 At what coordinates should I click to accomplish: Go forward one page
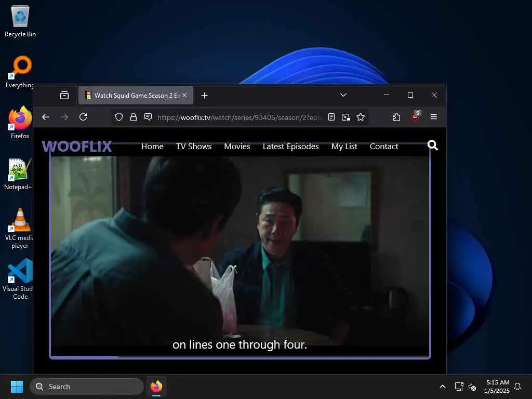pos(64,117)
